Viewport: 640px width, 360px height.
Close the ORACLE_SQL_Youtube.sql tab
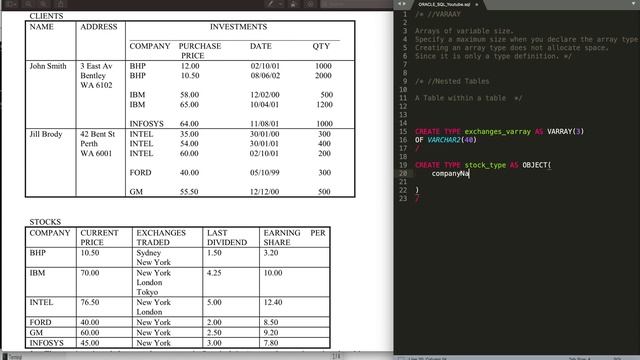476,4
